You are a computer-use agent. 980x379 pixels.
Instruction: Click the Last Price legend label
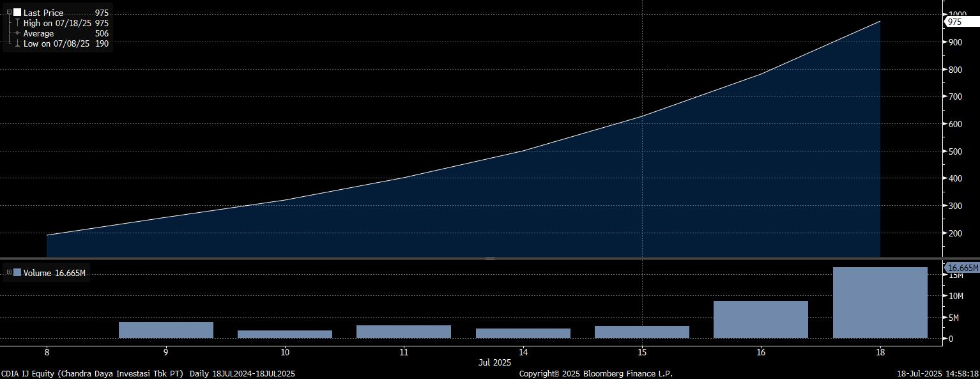tap(43, 13)
